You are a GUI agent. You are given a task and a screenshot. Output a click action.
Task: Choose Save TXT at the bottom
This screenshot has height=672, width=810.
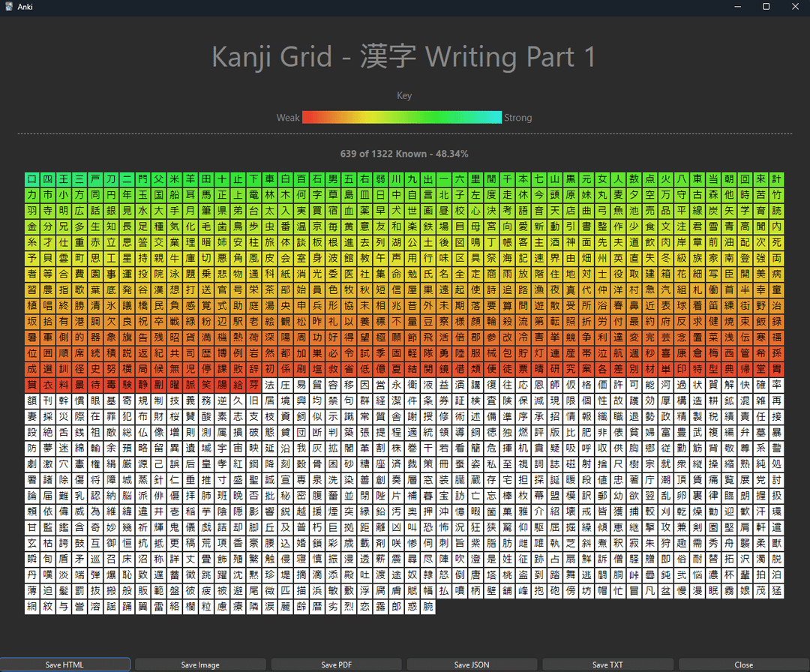(x=607, y=664)
